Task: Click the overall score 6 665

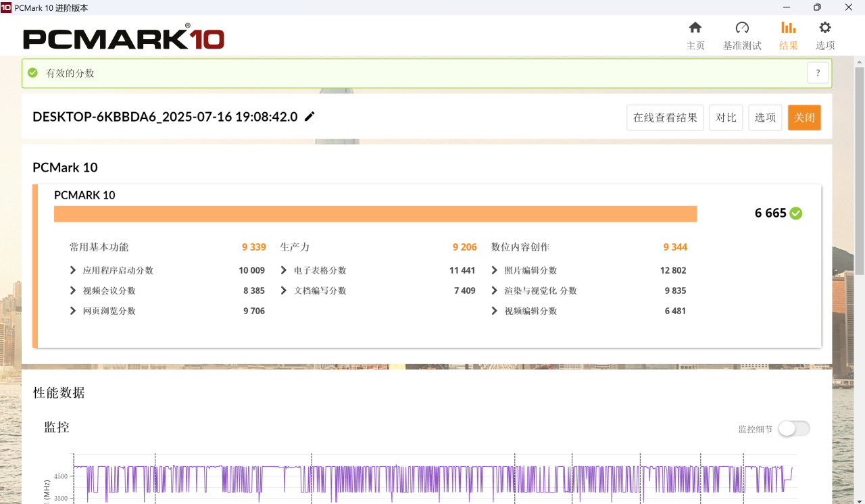Action: click(x=770, y=213)
